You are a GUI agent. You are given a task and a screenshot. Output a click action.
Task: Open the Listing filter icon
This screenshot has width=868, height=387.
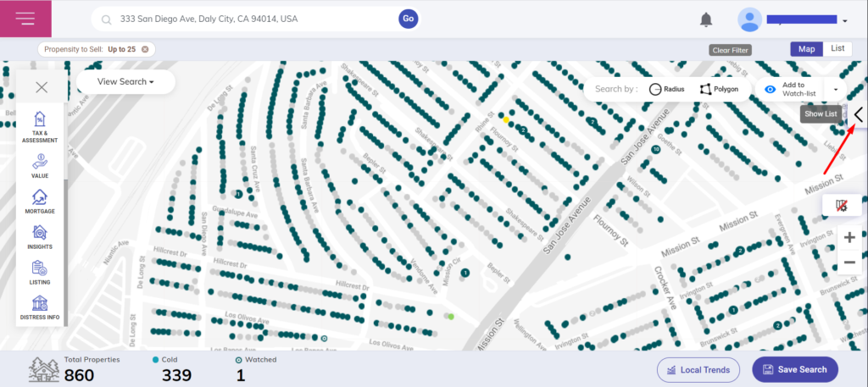40,273
